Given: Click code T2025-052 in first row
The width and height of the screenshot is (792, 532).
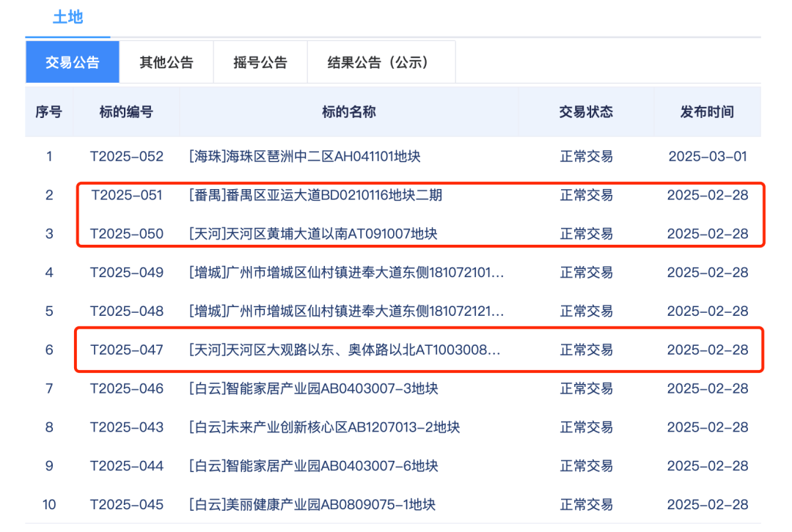Looking at the screenshot, I should (127, 156).
